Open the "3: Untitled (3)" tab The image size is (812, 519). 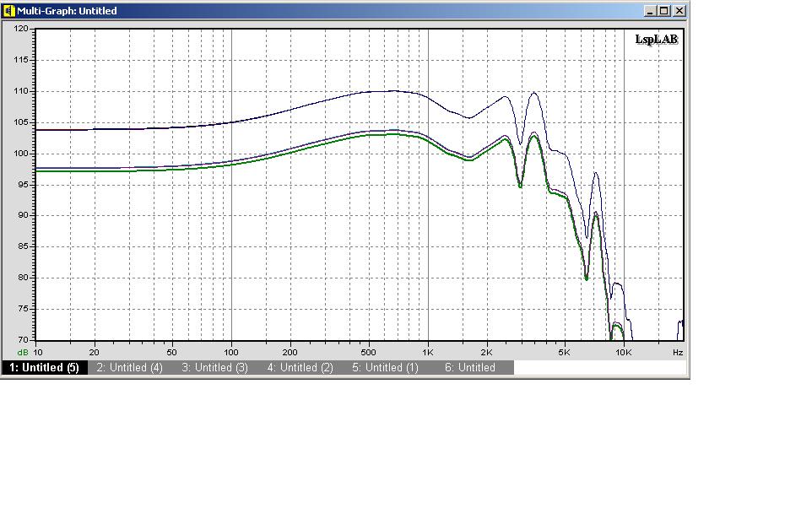tap(215, 368)
